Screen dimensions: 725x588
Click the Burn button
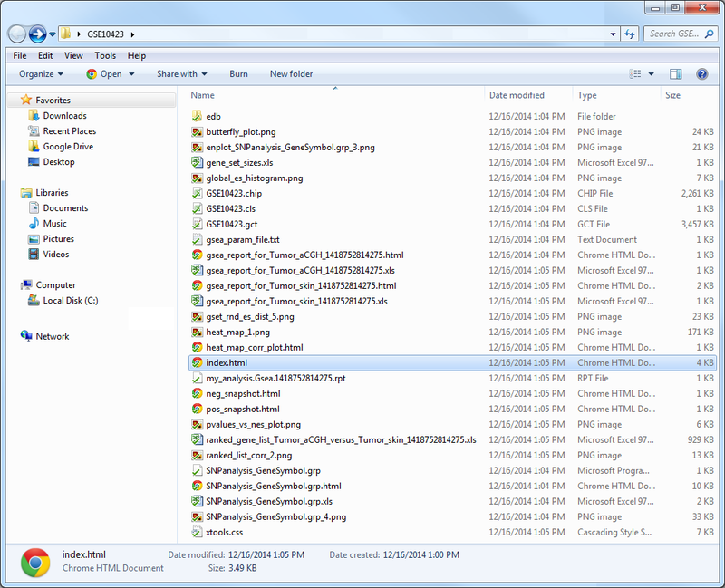tap(238, 74)
